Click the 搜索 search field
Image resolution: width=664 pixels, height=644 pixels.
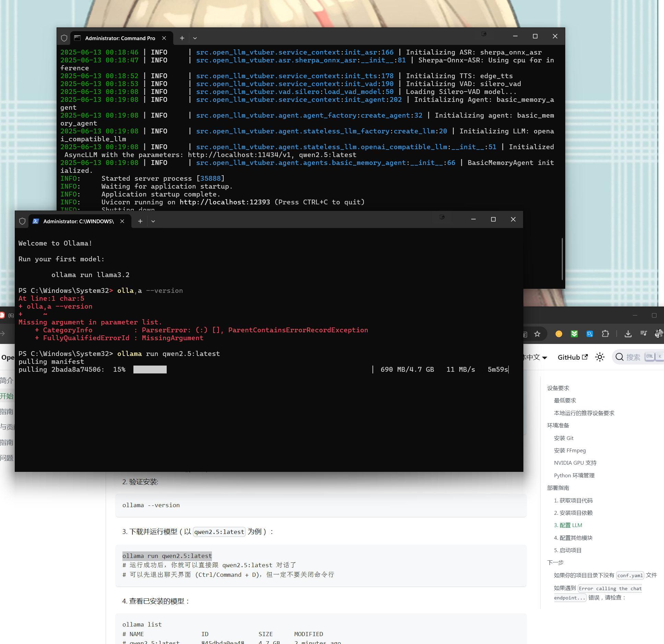tap(639, 357)
